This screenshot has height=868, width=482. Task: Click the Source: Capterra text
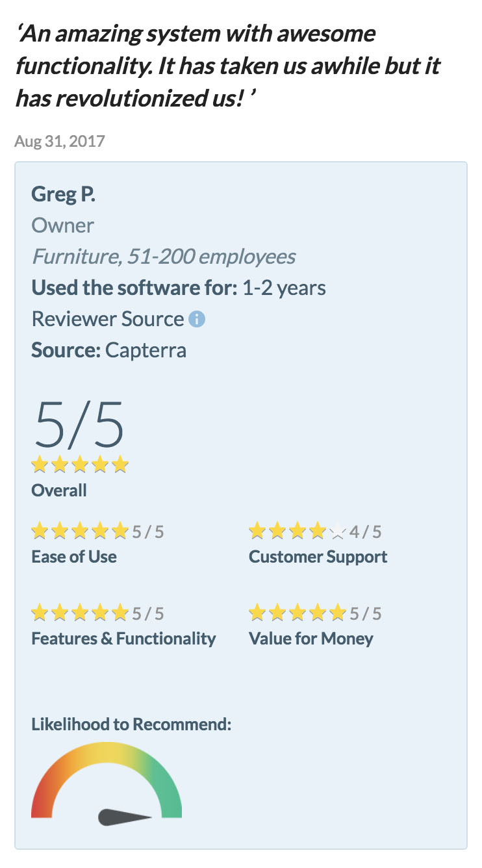(x=108, y=350)
